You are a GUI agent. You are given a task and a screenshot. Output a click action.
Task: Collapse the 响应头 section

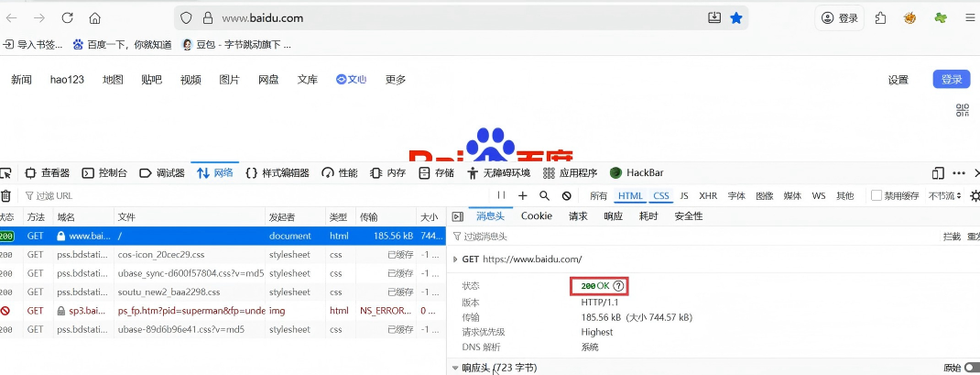pos(455,368)
